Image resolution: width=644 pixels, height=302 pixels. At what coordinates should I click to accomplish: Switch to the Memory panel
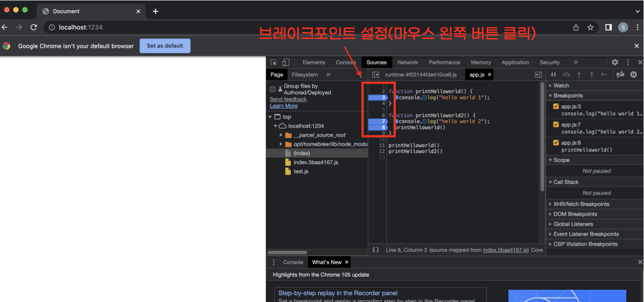tap(481, 62)
